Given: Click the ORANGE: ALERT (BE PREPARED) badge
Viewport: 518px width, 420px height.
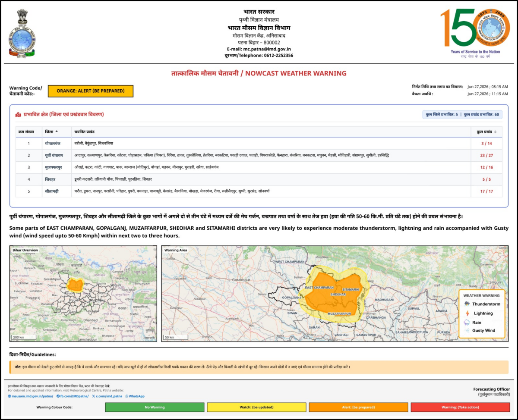Looking at the screenshot, I should pyautogui.click(x=91, y=91).
